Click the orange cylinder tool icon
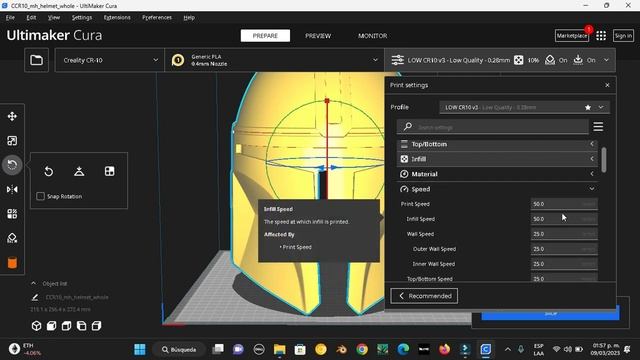 (12, 263)
